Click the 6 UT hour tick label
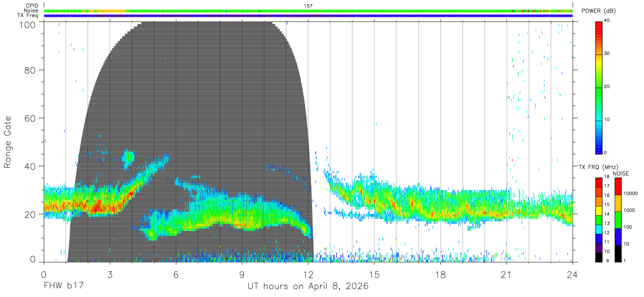The image size is (644, 297). click(176, 274)
